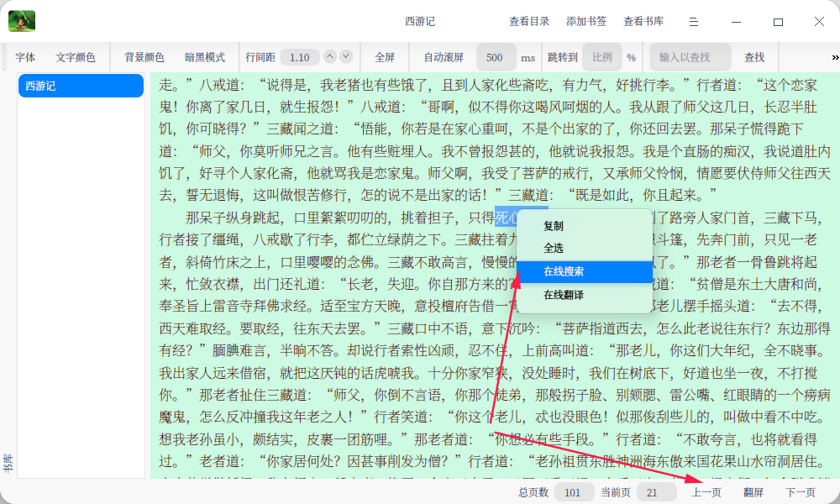Choose 全选 from the context menu

point(585,248)
